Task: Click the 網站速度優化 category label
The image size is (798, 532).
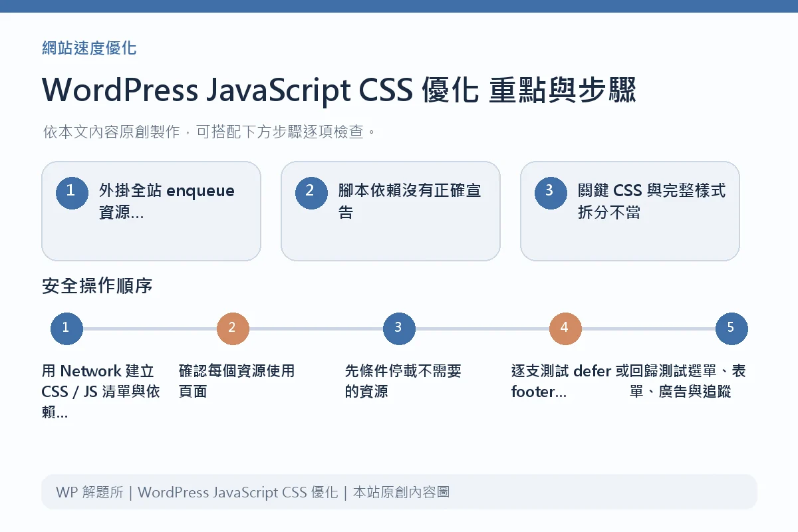Action: tap(89, 48)
